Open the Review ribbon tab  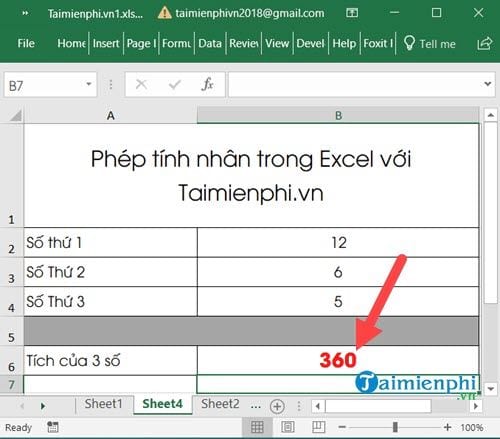[244, 43]
